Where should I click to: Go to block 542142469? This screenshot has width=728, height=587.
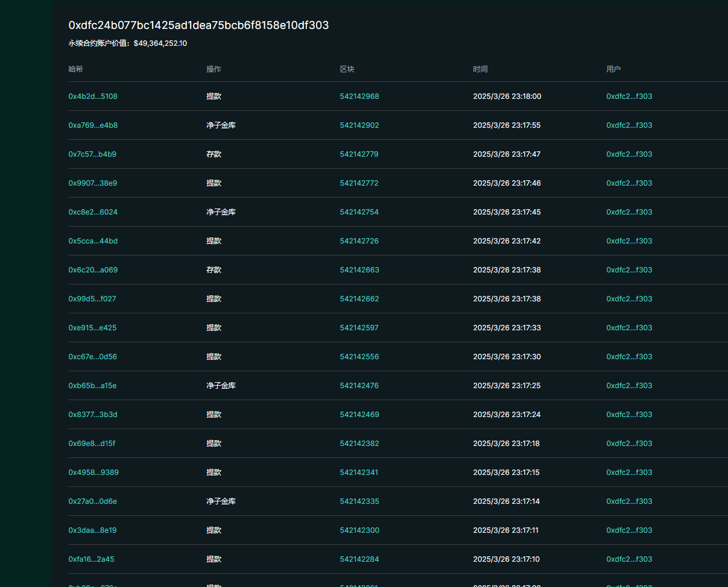coord(359,415)
